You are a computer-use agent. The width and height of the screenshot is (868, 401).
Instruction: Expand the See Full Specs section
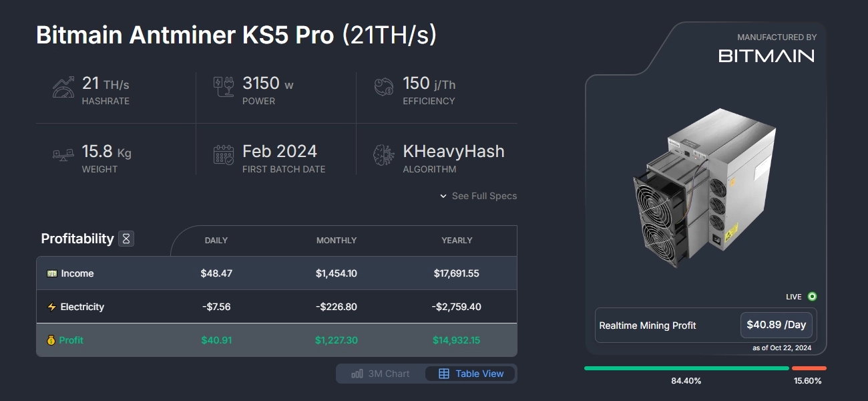tap(485, 196)
